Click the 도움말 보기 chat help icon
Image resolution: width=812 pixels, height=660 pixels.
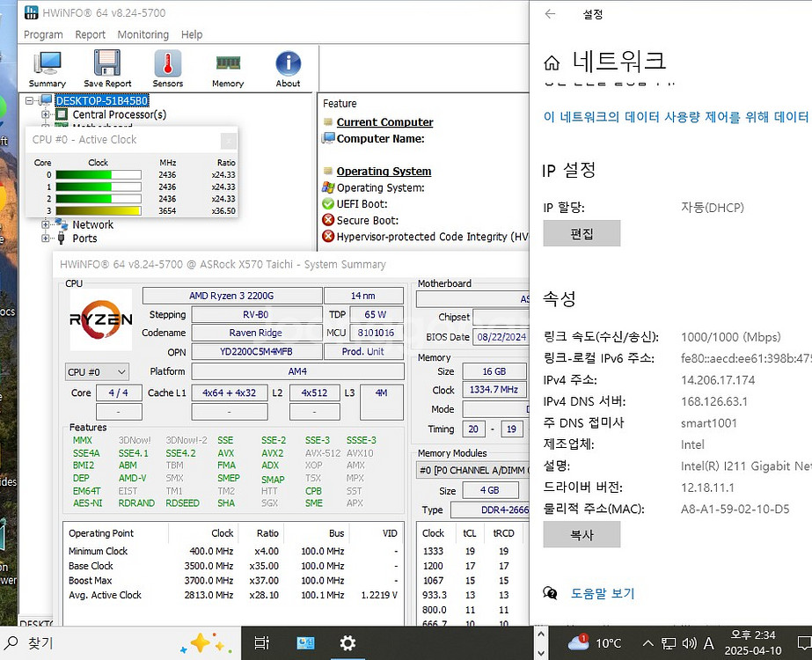coord(550,593)
